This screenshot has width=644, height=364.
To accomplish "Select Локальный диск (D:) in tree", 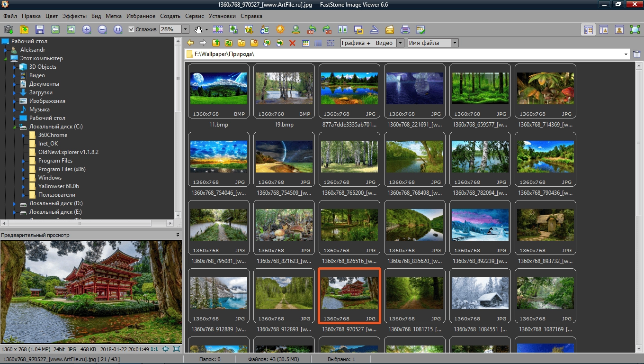I will 56,203.
